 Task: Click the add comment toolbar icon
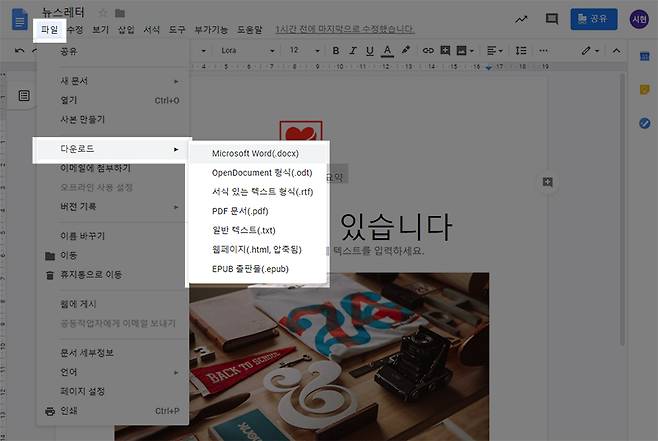[x=445, y=51]
